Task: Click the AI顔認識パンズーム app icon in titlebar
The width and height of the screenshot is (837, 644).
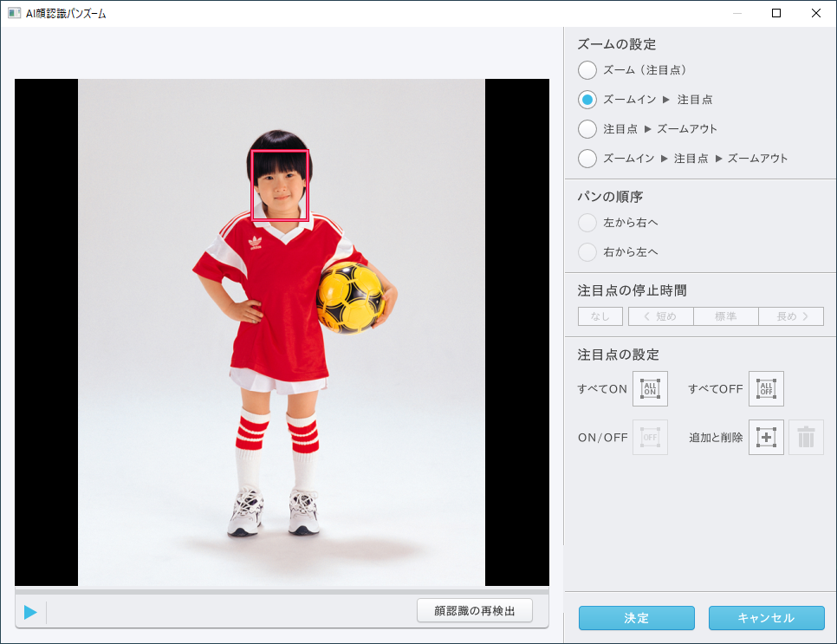Action: [x=12, y=13]
